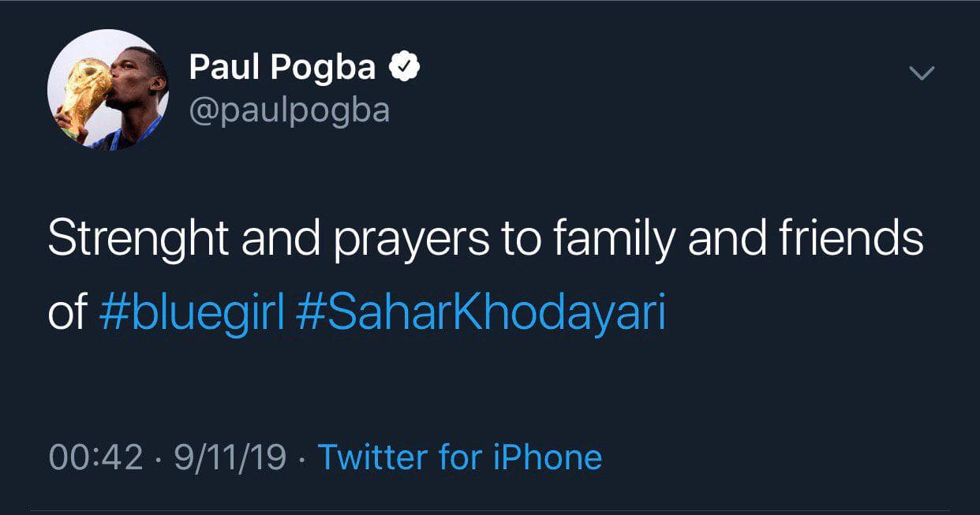The height and width of the screenshot is (515, 980).
Task: Expand the tweet options chevron
Action: coord(922,73)
